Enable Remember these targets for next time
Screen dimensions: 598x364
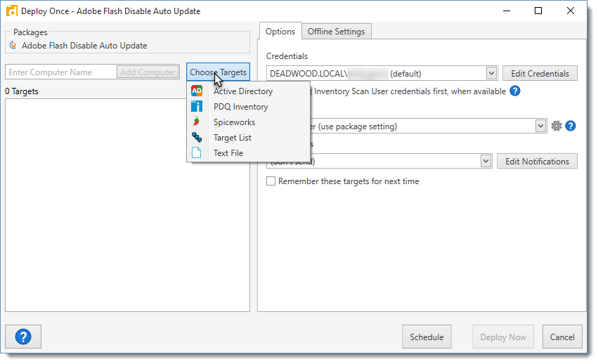[271, 181]
